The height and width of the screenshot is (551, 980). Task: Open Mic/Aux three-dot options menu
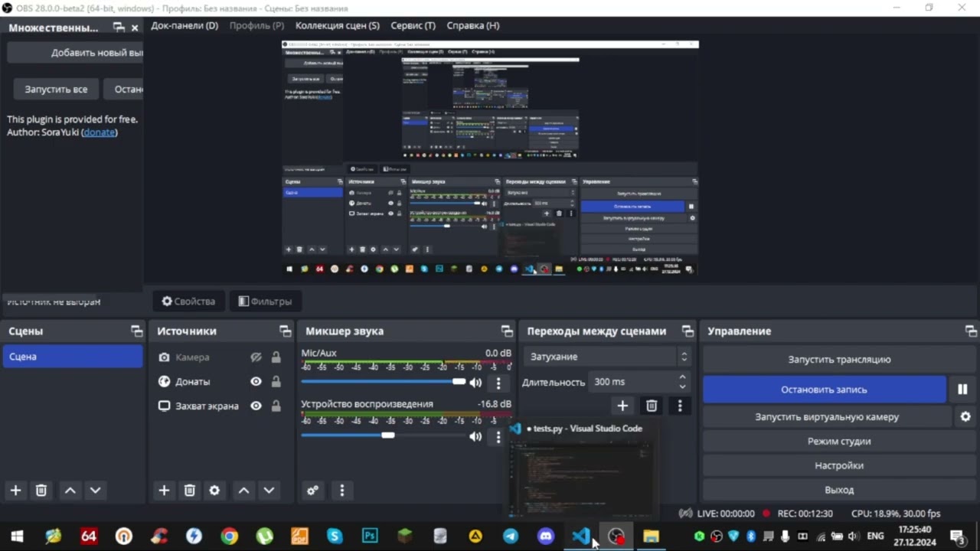498,383
